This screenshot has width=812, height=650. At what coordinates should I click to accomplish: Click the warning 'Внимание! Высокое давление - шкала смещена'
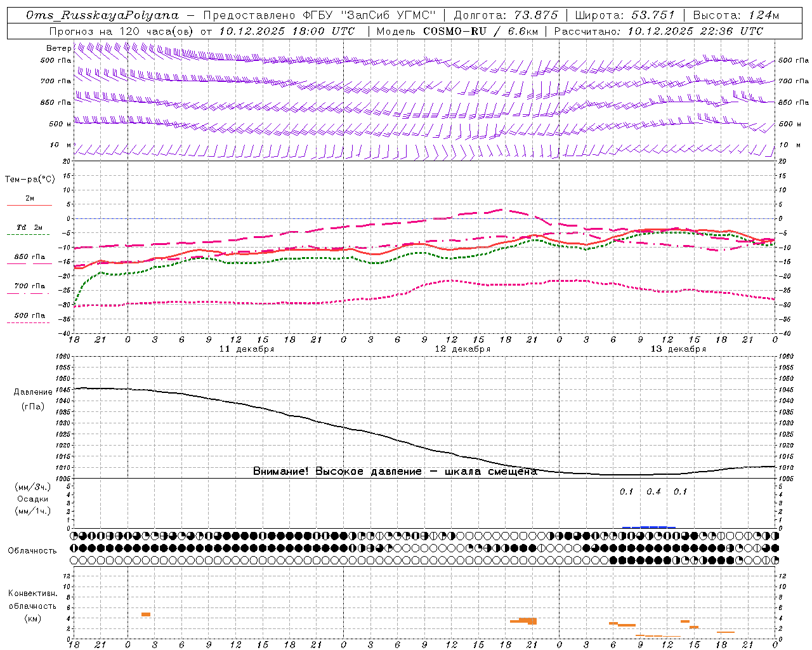[x=395, y=472]
